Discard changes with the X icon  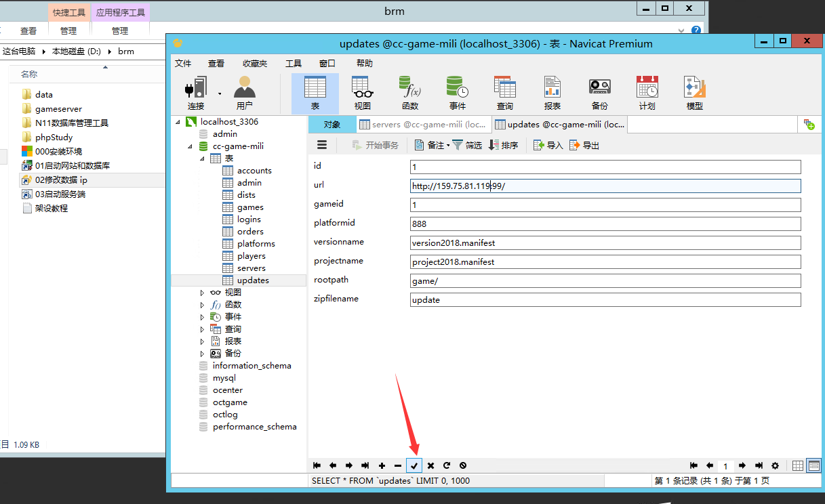click(430, 465)
